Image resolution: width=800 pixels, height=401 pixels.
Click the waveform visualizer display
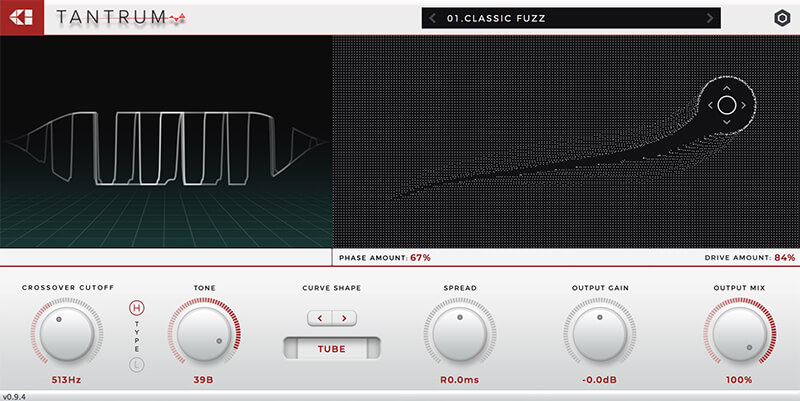166,141
